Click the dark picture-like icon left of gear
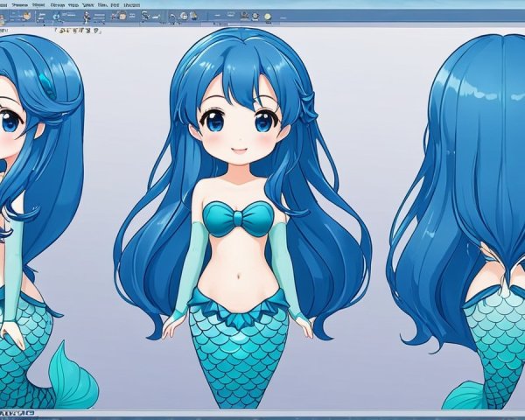The width and height of the screenshot is (525, 420). [244, 16]
